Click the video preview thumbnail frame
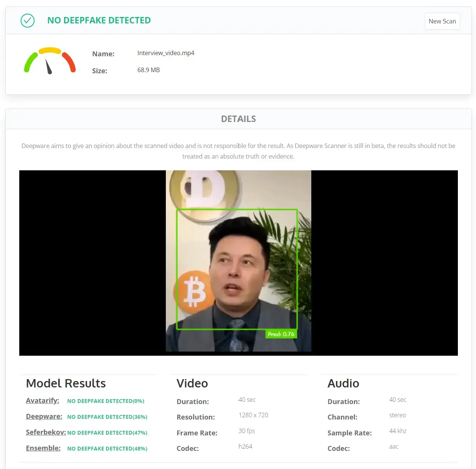Viewport: 476px width, 469px height. pyautogui.click(x=238, y=263)
